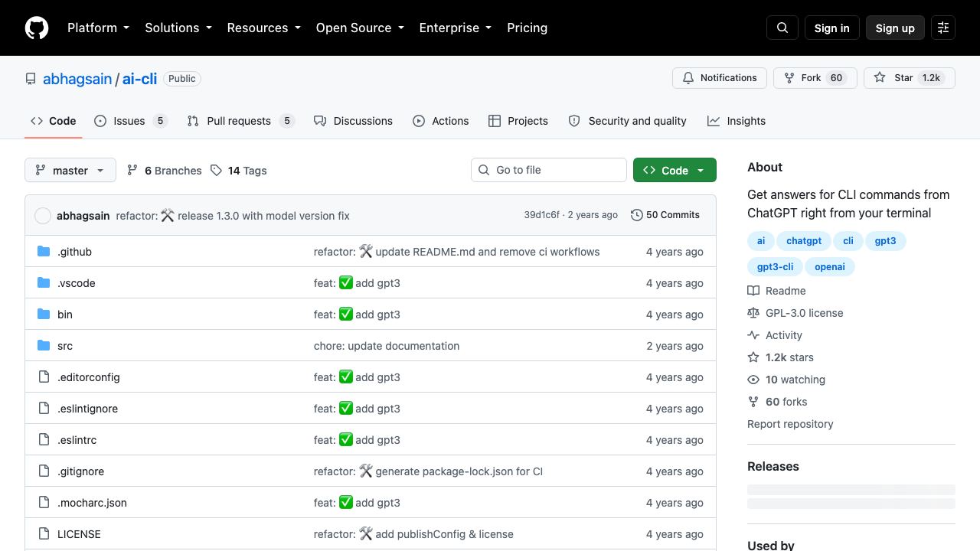Open the Insights tab
980x551 pixels.
[x=737, y=121]
